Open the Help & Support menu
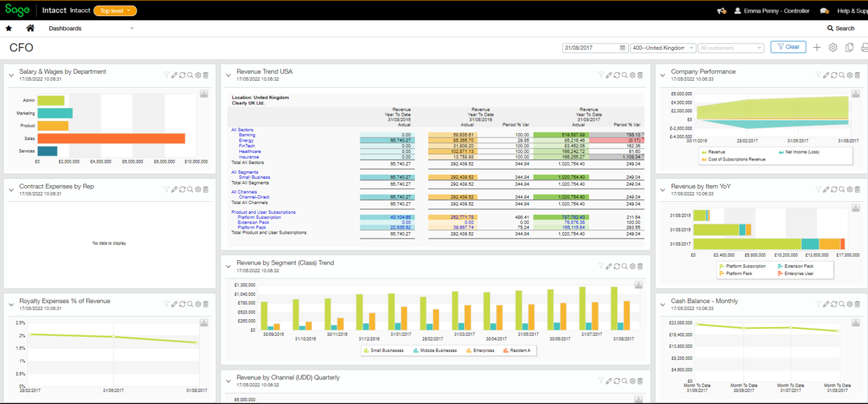868x404 pixels. coord(852,11)
